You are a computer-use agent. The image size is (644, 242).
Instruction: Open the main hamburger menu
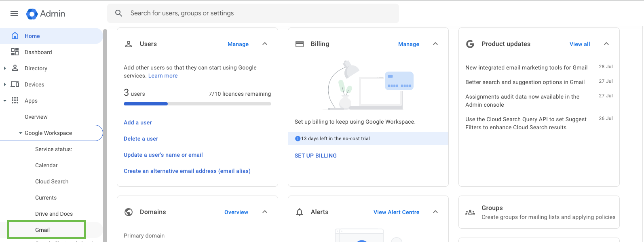coord(14,13)
